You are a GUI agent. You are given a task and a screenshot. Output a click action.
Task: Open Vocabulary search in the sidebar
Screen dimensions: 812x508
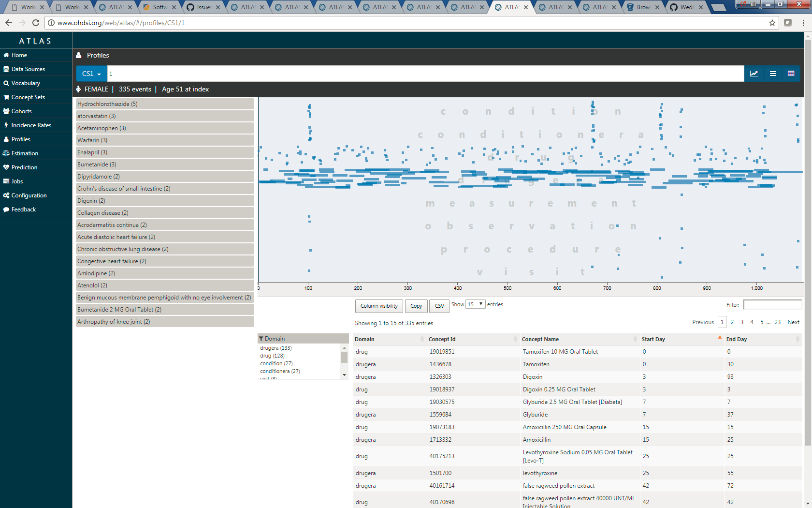(x=26, y=83)
